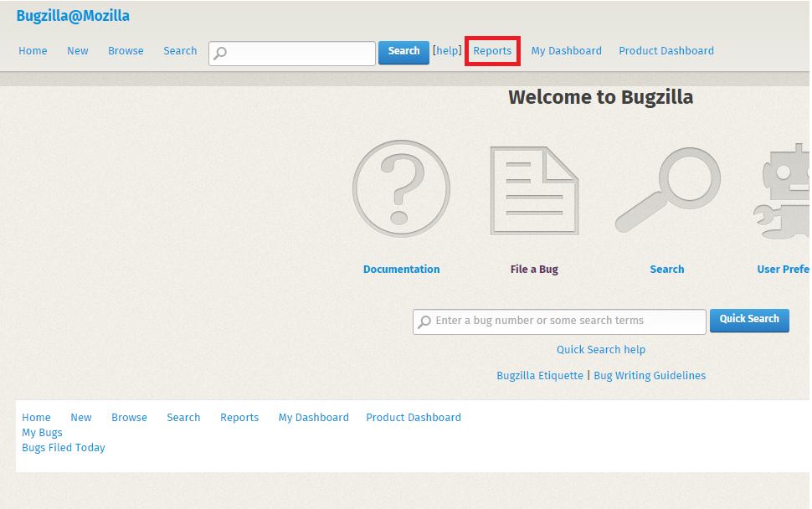Select Browse in the navigation bar
812x509 pixels.
tap(126, 50)
